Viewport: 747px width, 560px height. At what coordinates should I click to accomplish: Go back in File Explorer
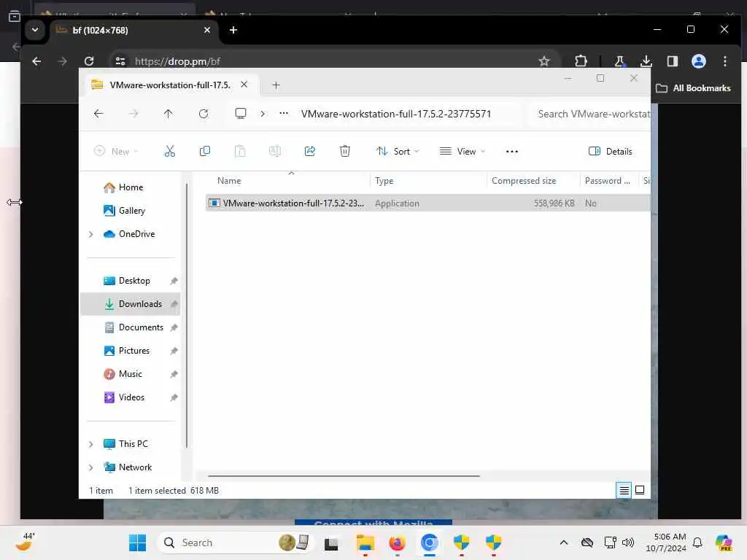click(98, 114)
